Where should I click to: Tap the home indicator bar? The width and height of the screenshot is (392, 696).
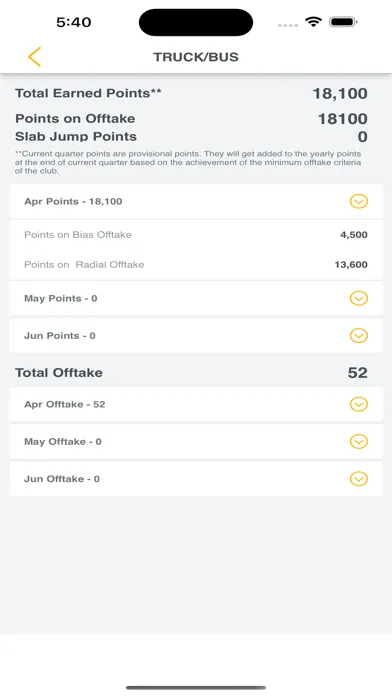196,688
